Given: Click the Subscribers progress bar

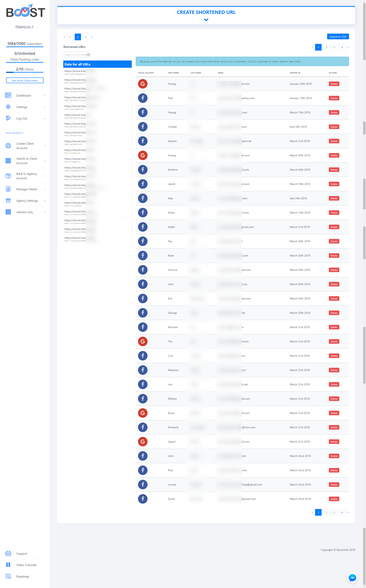Looking at the screenshot, I should [25, 47].
